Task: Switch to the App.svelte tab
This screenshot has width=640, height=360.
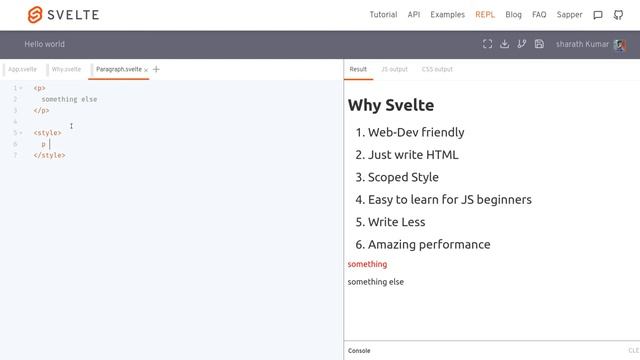Action: click(22, 69)
